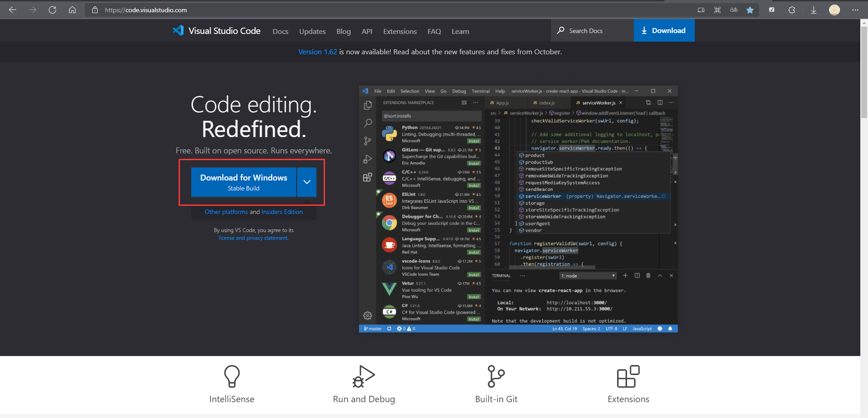Click master branch in screenshot status bar
868x418 pixels.
click(373, 328)
